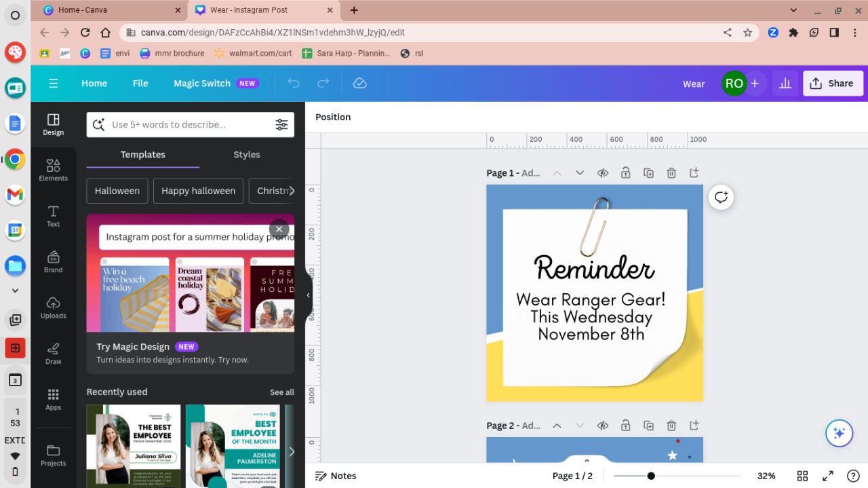Expand the ChromeOS shelf chevron

[15, 290]
